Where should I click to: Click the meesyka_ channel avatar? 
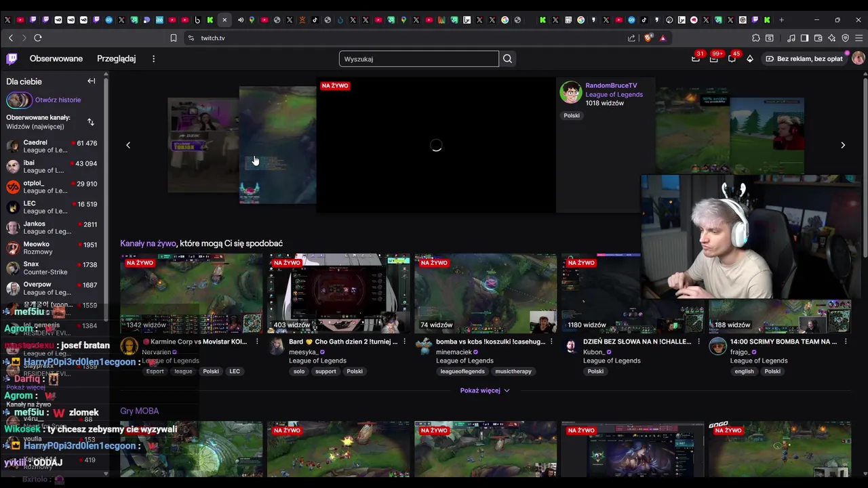276,346
